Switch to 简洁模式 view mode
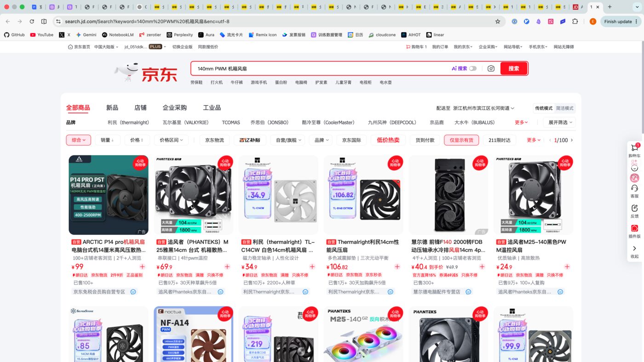The height and width of the screenshot is (362, 644). click(x=565, y=108)
